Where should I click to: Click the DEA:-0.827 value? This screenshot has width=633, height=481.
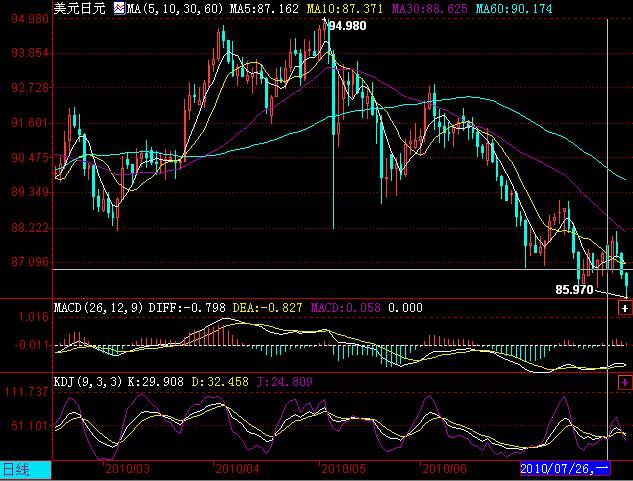pos(267,308)
